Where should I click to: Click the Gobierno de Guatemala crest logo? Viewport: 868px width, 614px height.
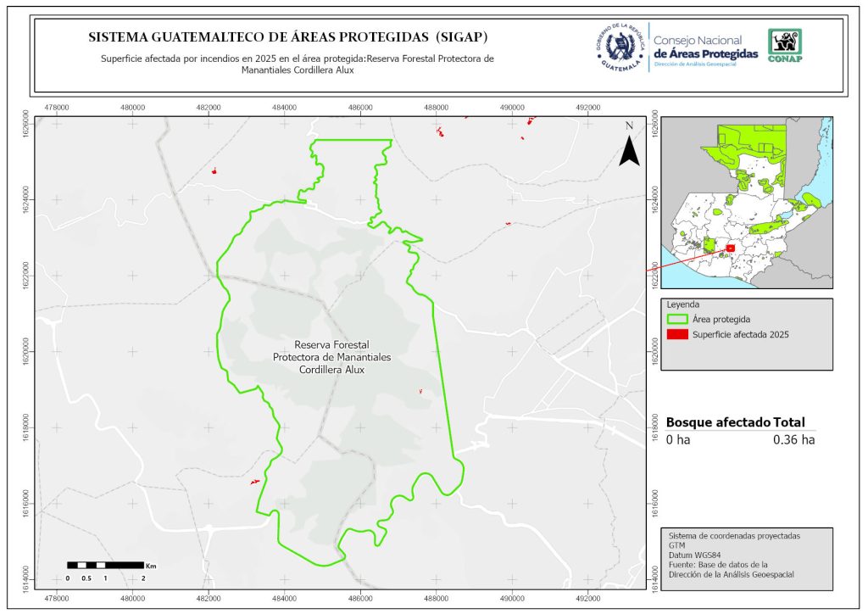tap(620, 47)
